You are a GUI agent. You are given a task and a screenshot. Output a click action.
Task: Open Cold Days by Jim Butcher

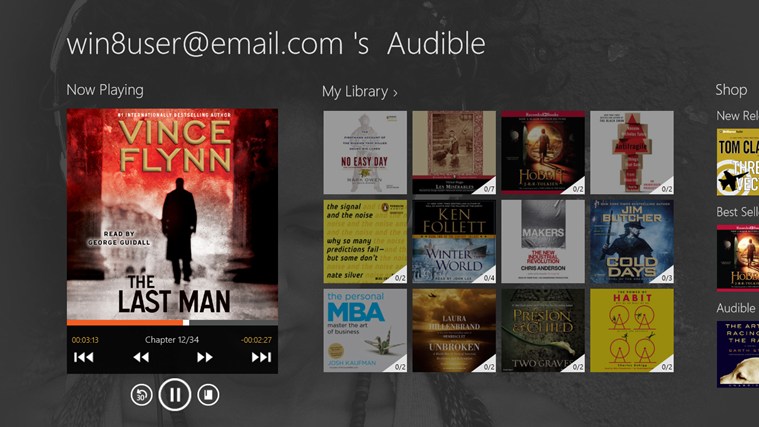(632, 241)
